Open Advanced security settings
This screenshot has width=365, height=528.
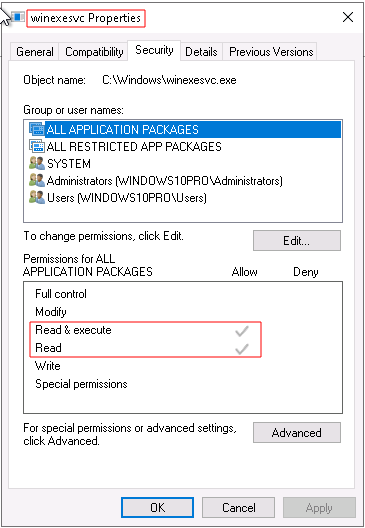click(x=297, y=432)
